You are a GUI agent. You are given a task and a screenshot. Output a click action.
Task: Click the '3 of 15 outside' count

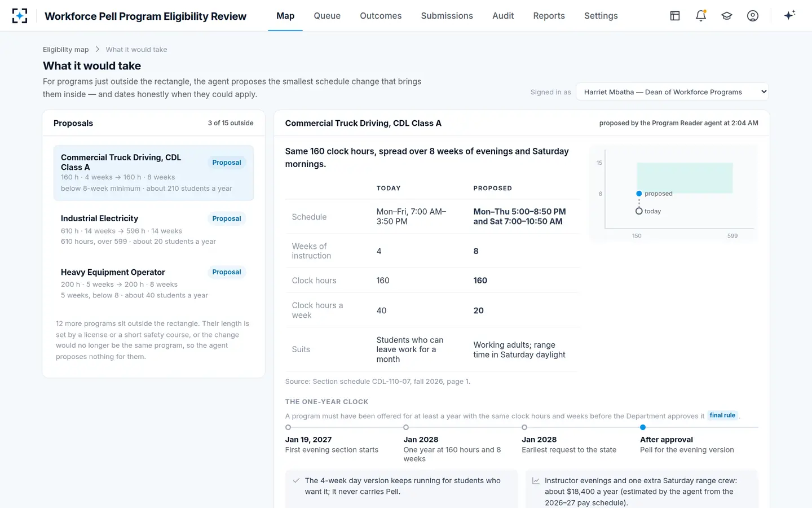[231, 123]
